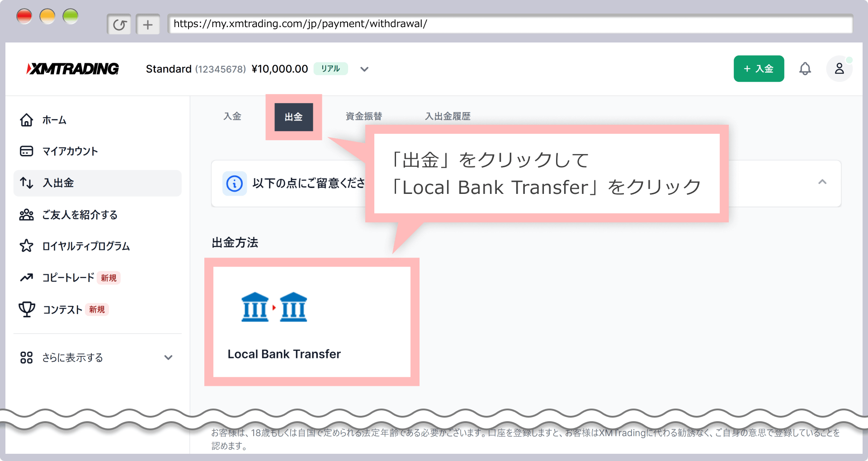Expand さらに表示する in sidebar
868x461 pixels.
click(168, 358)
